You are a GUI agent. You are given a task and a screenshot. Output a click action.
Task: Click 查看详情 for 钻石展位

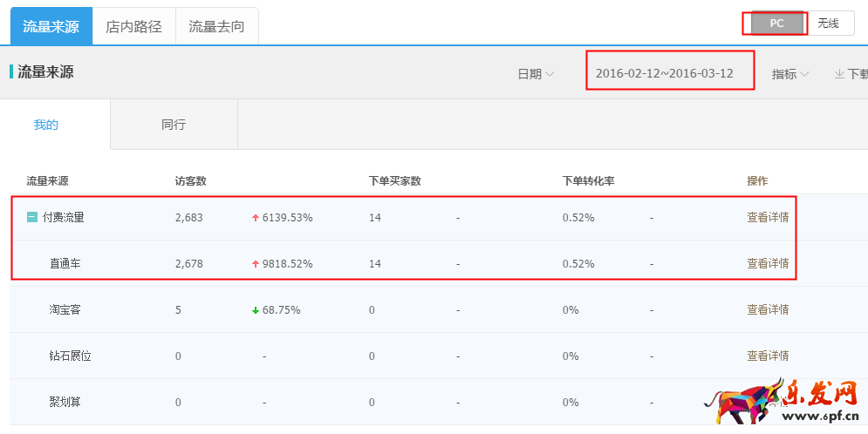pyautogui.click(x=768, y=356)
